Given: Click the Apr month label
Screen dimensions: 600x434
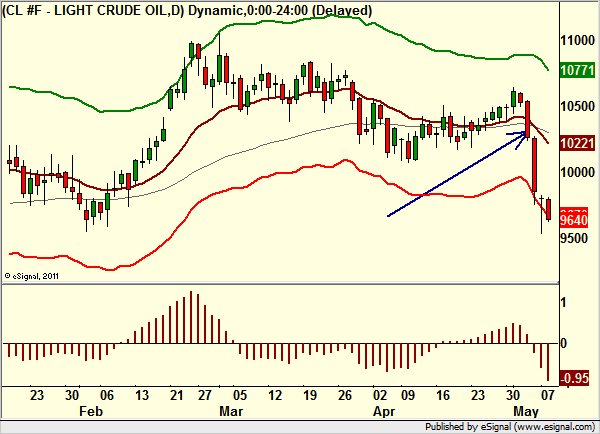Looking at the screenshot, I should [x=384, y=411].
